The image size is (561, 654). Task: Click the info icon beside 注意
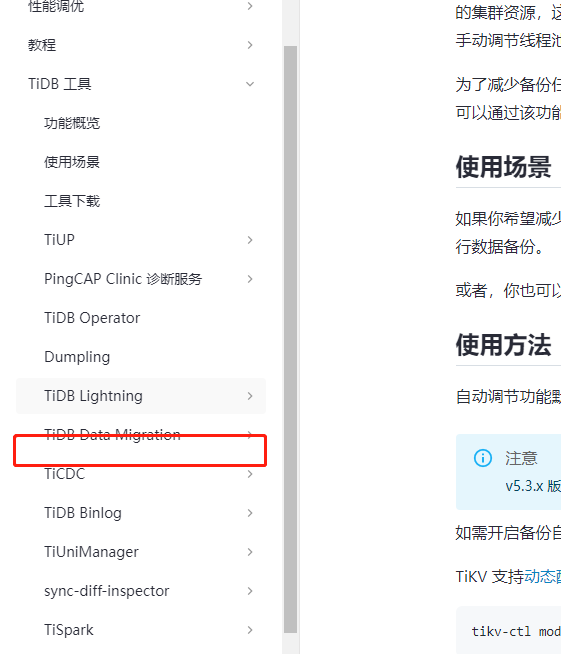pos(483,458)
